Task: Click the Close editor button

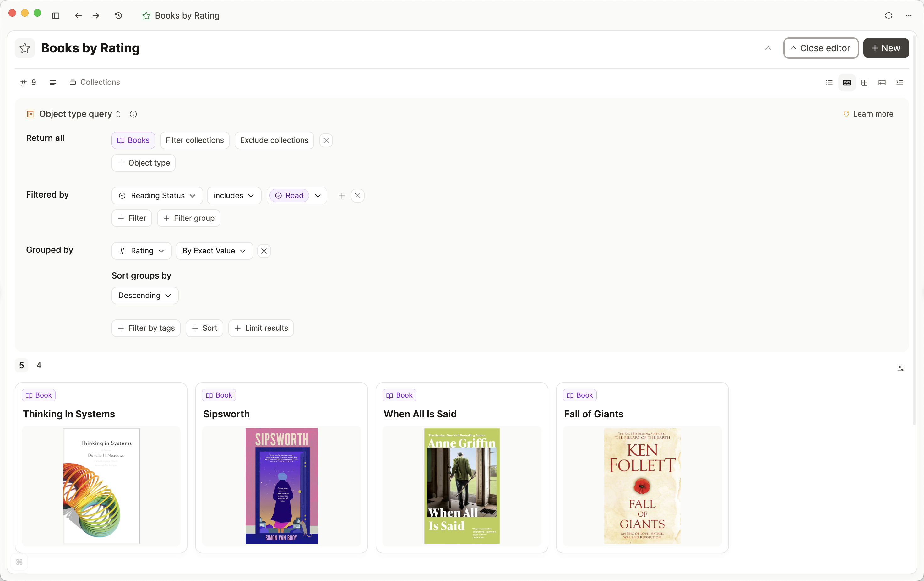Action: point(820,48)
